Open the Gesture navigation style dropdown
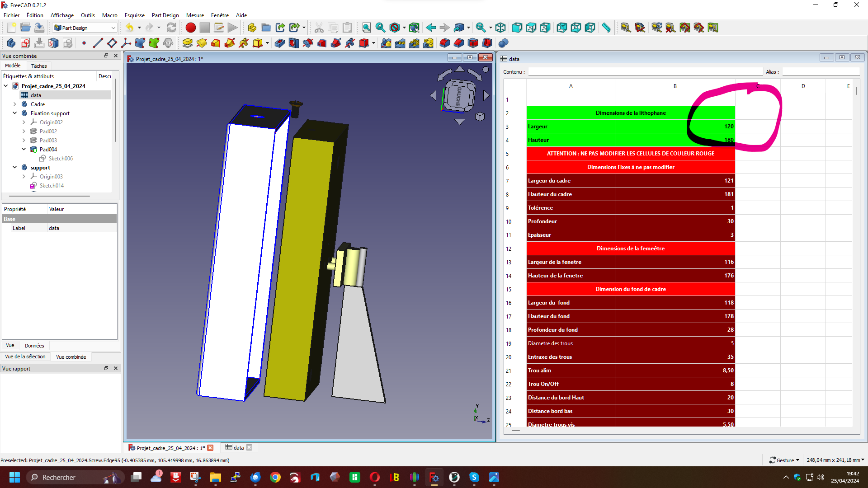Viewport: 868px width, 488px height. coord(784,460)
